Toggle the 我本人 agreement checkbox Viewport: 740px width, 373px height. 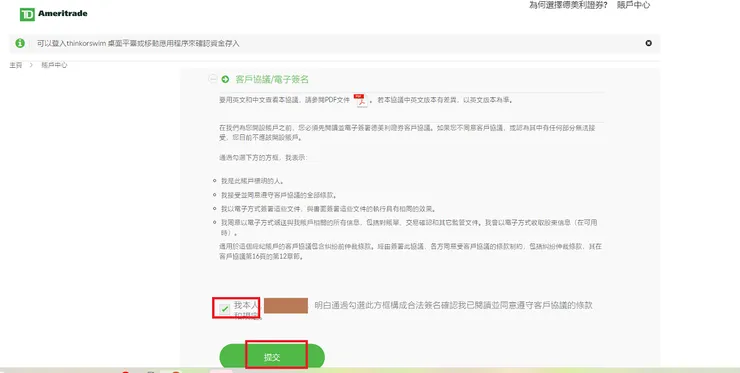tap(225, 309)
